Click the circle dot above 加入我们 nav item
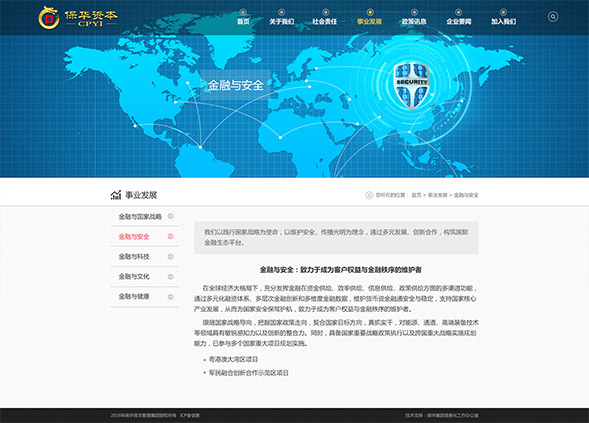 (503, 12)
